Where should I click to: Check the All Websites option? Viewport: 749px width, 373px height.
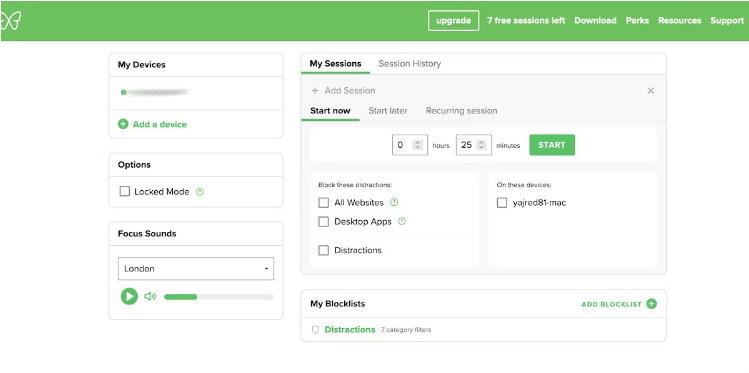click(x=323, y=202)
